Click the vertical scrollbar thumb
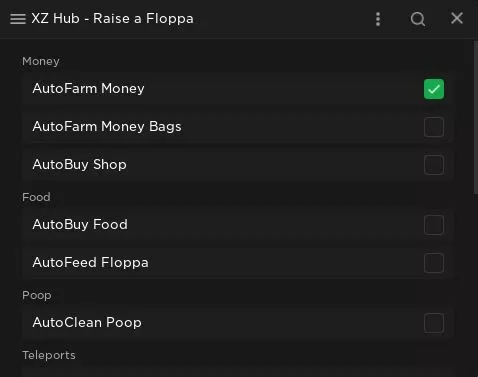The width and height of the screenshot is (478, 377). pos(475,117)
